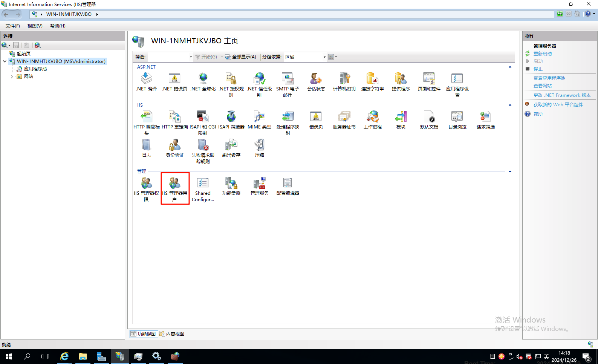The height and width of the screenshot is (364, 598).
Task: Expand the 网站 tree node
Action: pyautogui.click(x=12, y=76)
